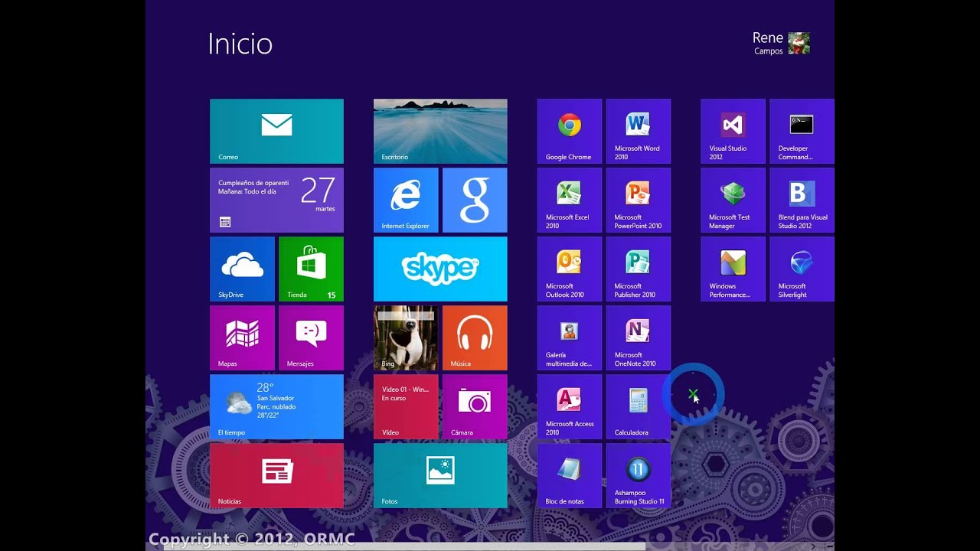
Task: Open El tiempo weather tile
Action: [x=276, y=406]
